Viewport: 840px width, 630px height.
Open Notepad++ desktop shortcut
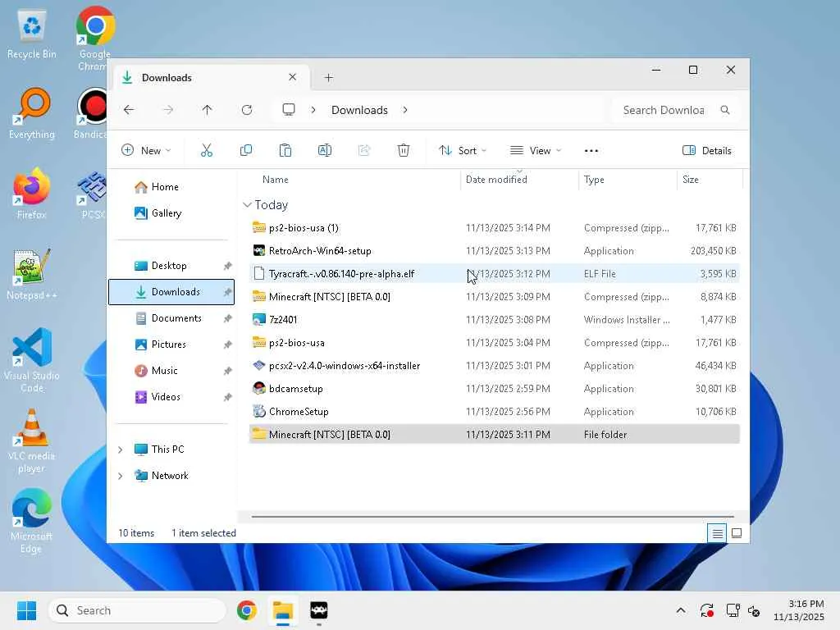tap(32, 274)
